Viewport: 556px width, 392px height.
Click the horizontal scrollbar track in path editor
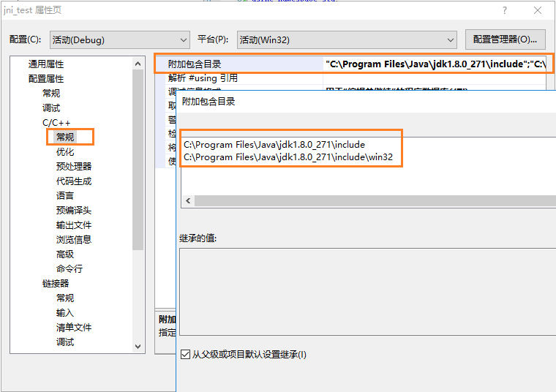pyautogui.click(x=375, y=201)
